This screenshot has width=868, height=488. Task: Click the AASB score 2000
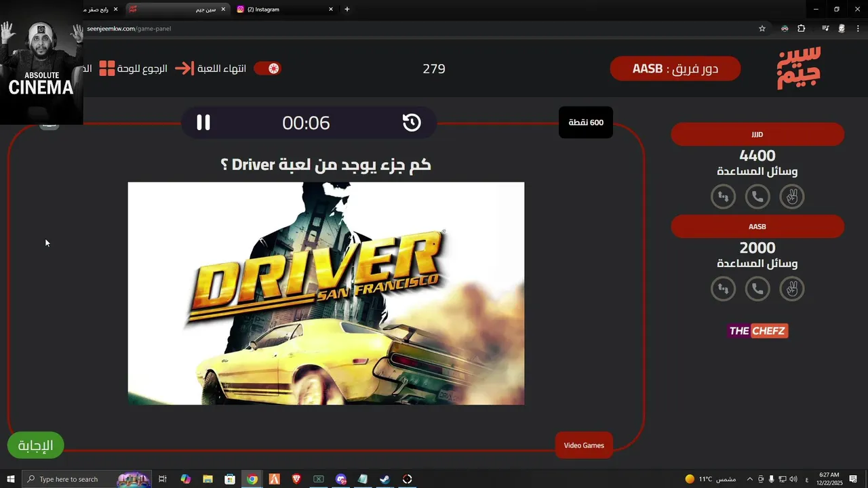click(757, 248)
